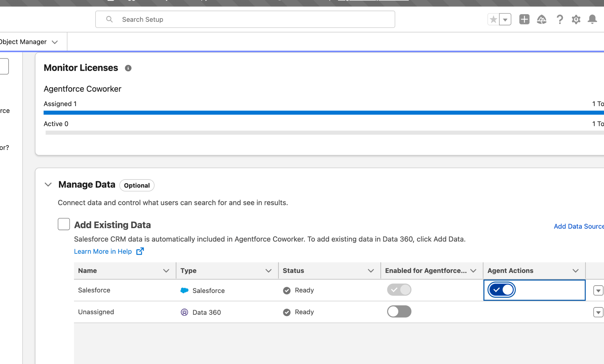The image size is (604, 364).
Task: Click the Monitor Licenses info icon
Action: coord(128,68)
